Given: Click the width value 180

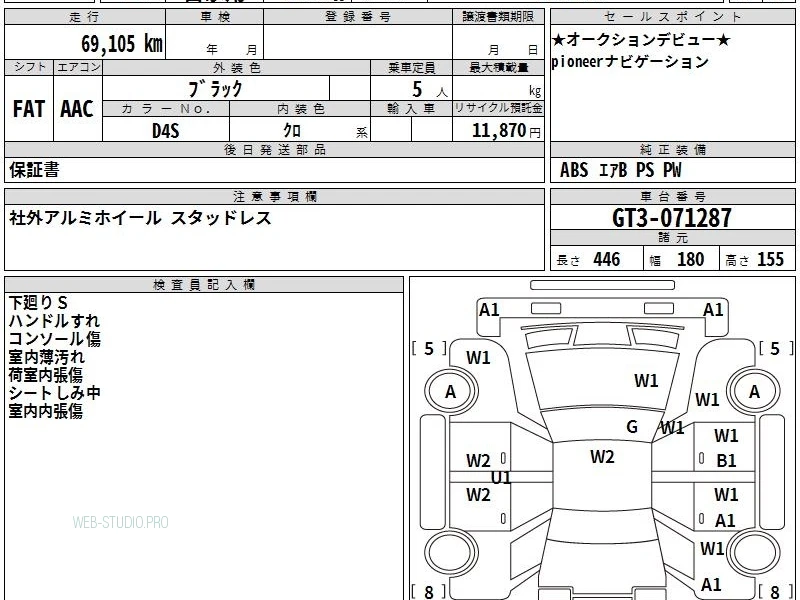Looking at the screenshot, I should pos(690,259).
